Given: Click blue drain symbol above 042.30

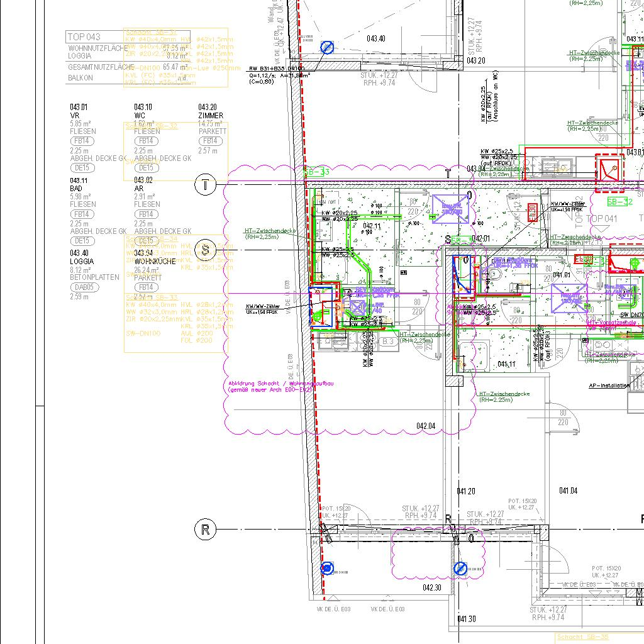Looking at the screenshot, I should pyautogui.click(x=460, y=569).
